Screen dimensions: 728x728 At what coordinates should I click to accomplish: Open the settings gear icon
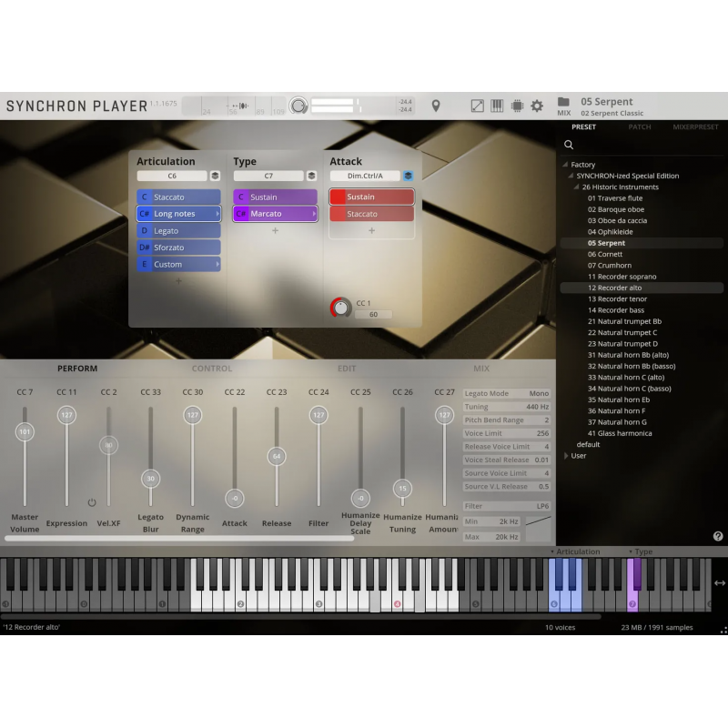pyautogui.click(x=536, y=106)
